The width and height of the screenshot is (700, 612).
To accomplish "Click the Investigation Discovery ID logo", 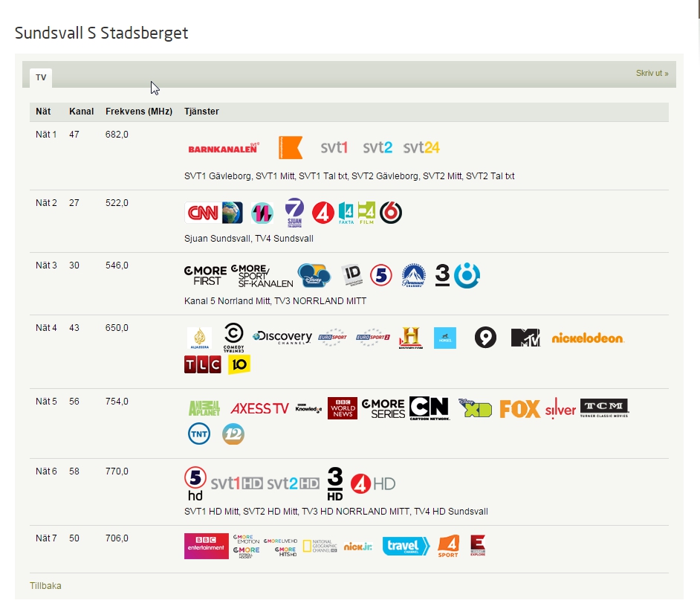I will point(353,275).
